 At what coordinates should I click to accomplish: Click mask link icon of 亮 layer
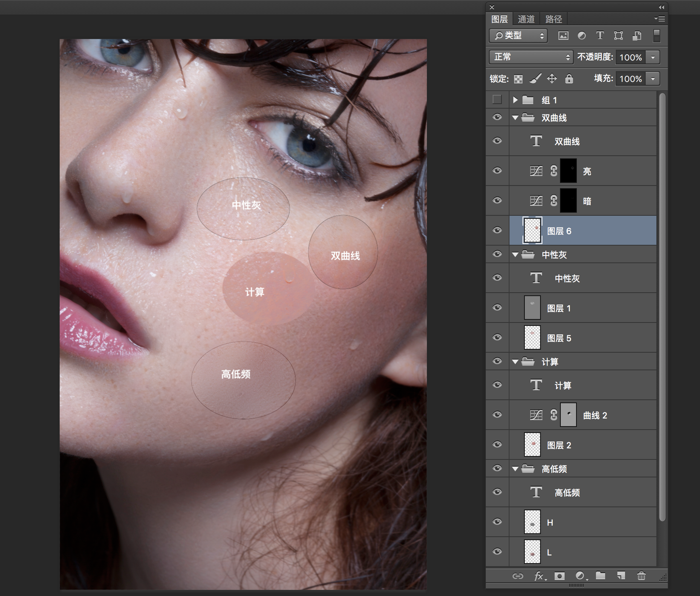pyautogui.click(x=553, y=171)
